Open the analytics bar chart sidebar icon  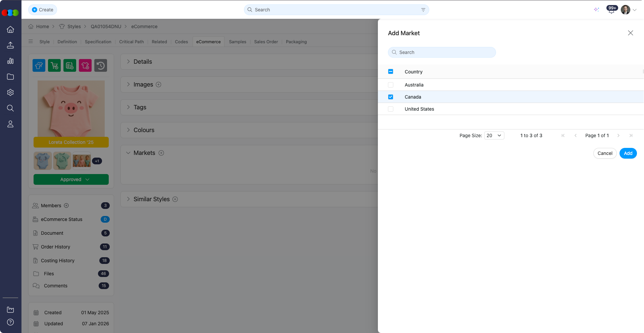[10, 61]
